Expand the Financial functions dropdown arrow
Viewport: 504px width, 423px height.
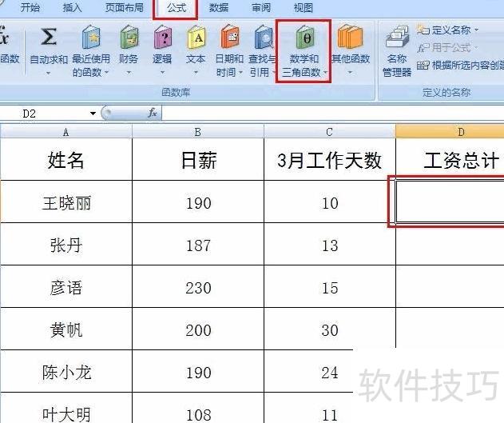(x=129, y=73)
